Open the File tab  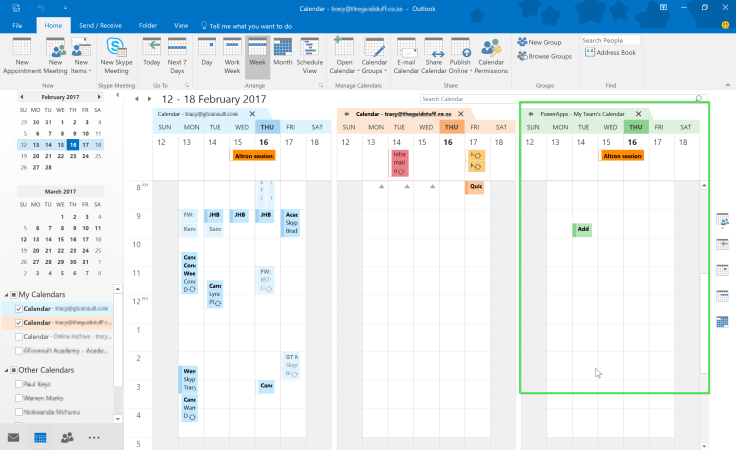[x=17, y=25]
